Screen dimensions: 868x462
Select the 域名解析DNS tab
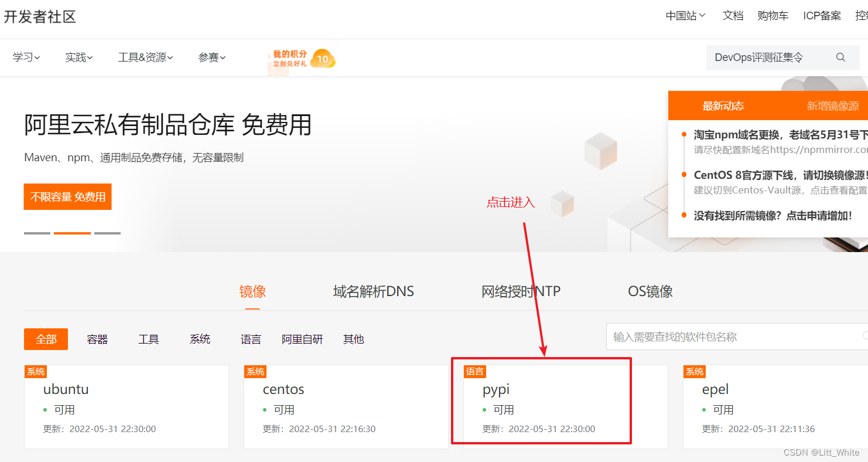click(x=374, y=291)
